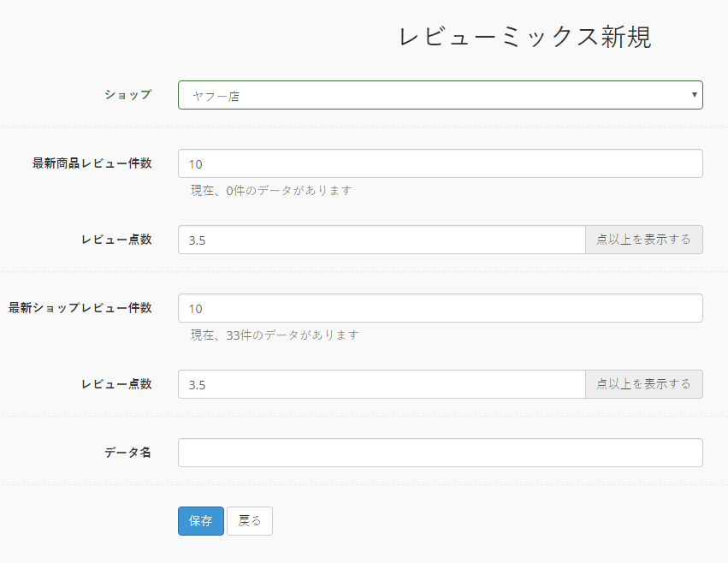
Task: Click the レビュー点数 label under shop review count
Action: tap(116, 383)
